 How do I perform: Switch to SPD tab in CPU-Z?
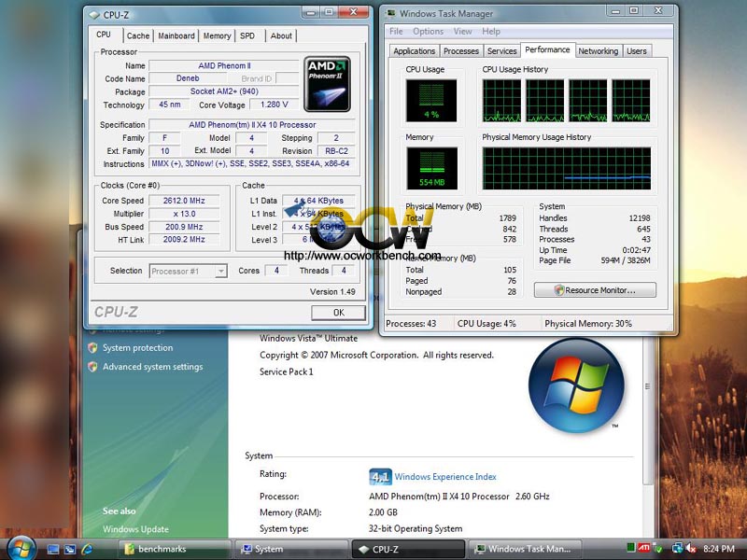point(247,35)
